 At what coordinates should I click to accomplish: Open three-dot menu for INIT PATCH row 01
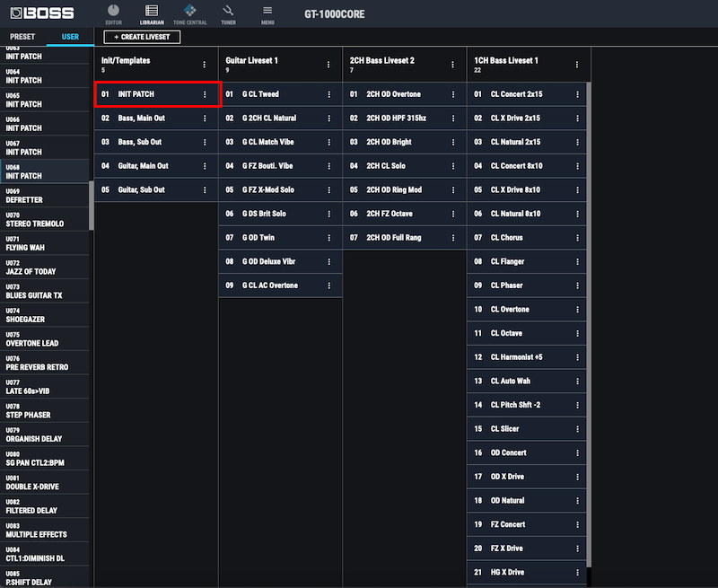pyautogui.click(x=205, y=94)
